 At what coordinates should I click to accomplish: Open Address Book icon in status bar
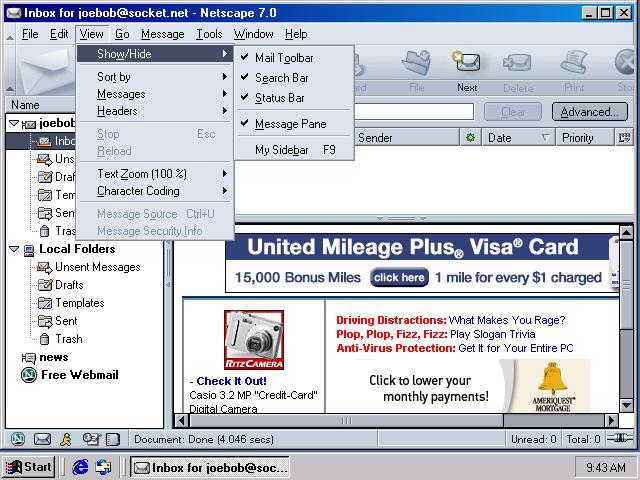pyautogui.click(x=113, y=439)
